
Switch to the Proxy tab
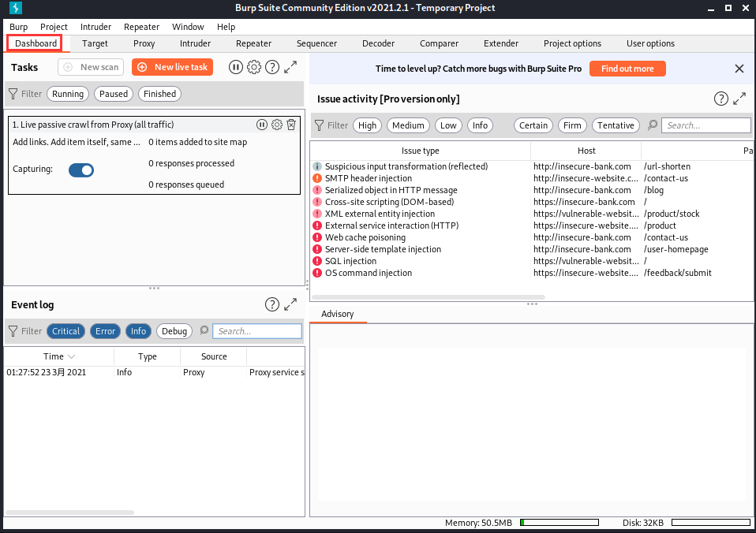(144, 43)
